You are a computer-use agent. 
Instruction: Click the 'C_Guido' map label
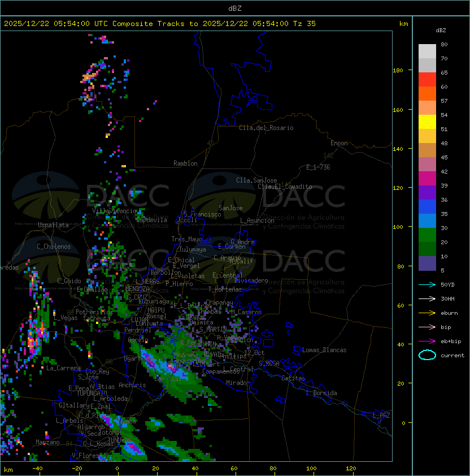(x=69, y=281)
